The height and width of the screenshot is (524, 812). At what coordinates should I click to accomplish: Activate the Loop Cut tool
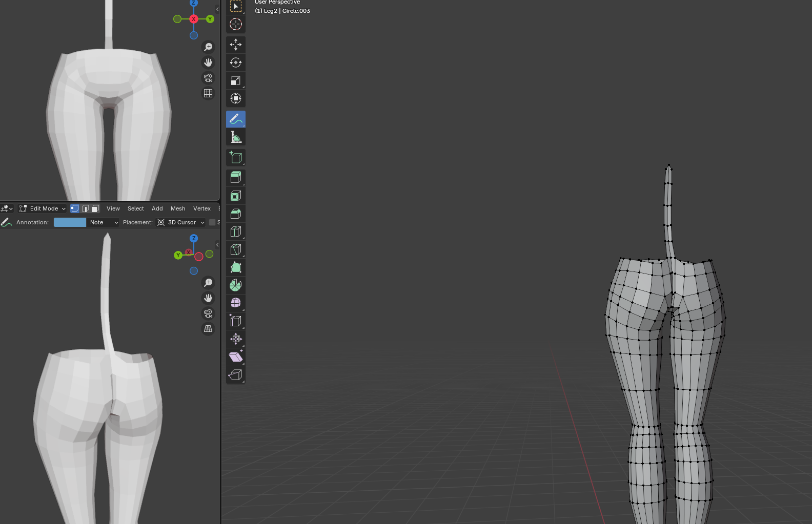236,232
